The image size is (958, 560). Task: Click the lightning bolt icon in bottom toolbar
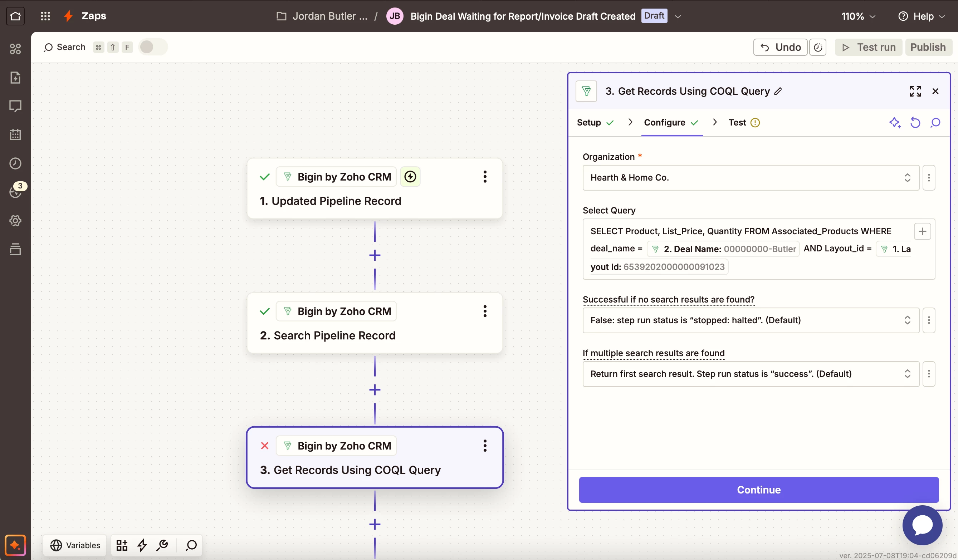pyautogui.click(x=142, y=545)
